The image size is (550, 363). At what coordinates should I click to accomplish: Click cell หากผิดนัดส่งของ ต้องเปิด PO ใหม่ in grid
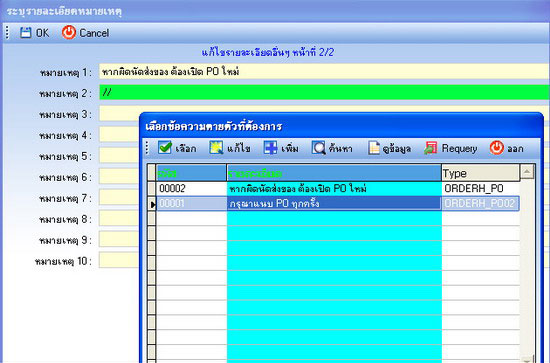[334, 189]
